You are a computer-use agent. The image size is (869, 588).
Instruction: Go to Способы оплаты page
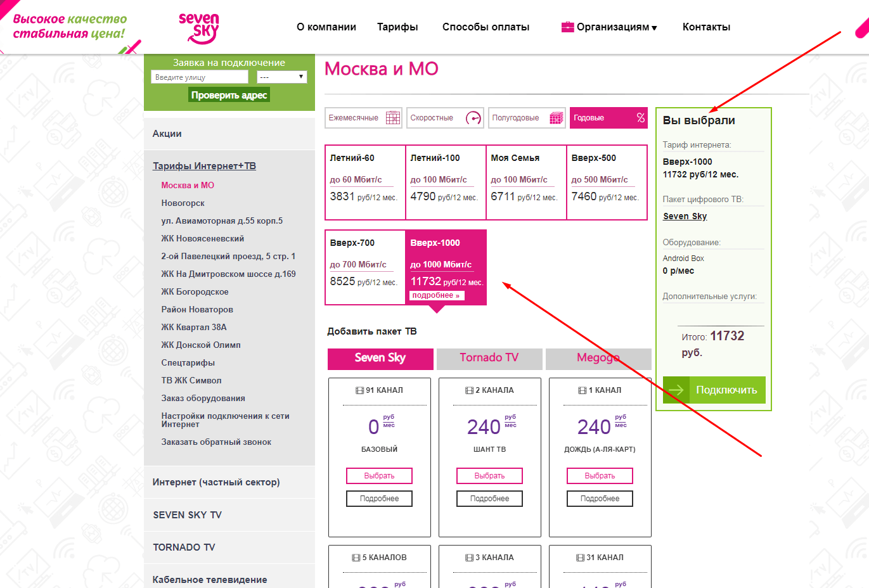pos(486,27)
